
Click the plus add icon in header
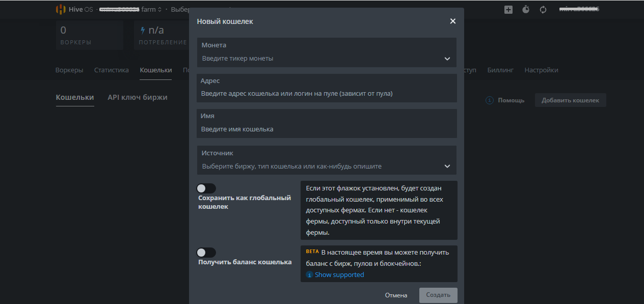click(x=508, y=9)
